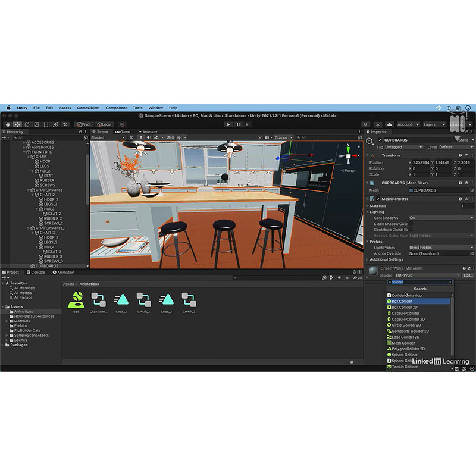This screenshot has width=476, height=476.
Task: Adjust the asset thumbnail size slider
Action: [352, 362]
